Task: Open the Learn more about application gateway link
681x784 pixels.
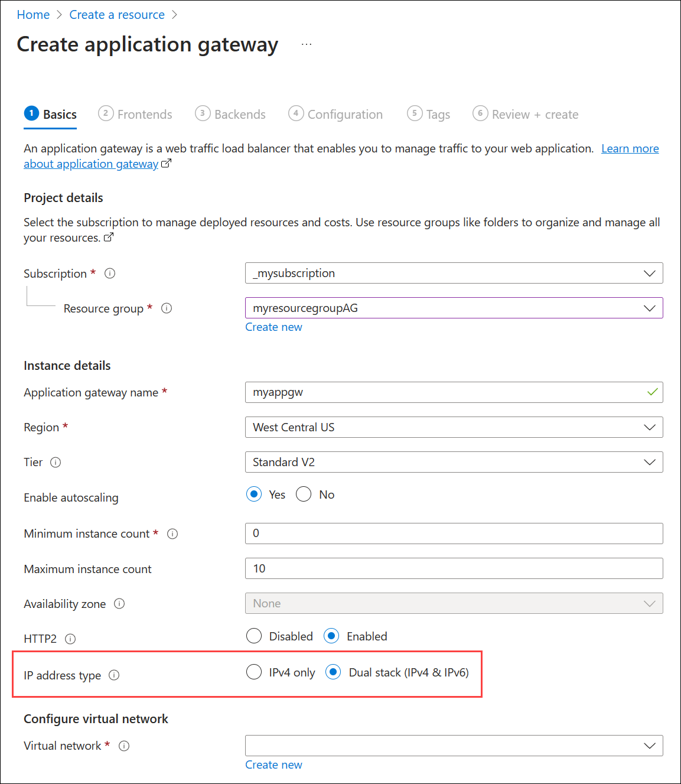Action: click(x=630, y=148)
